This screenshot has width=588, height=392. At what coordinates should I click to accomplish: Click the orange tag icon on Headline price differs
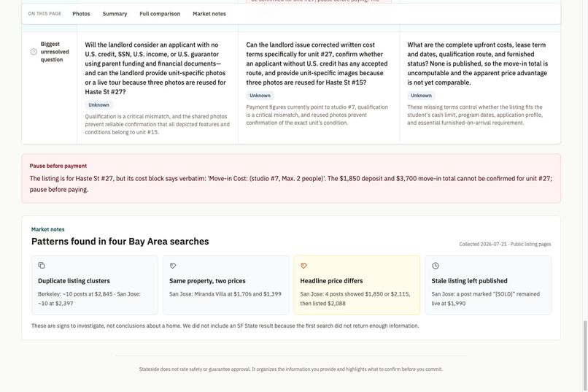(303, 266)
